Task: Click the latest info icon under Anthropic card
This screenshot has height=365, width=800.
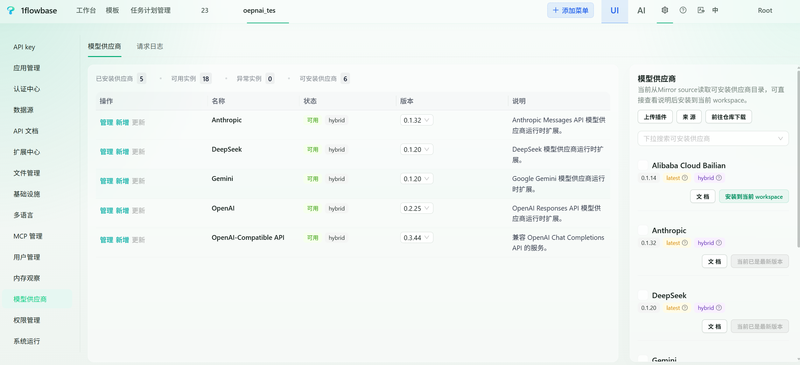Action: coord(685,243)
